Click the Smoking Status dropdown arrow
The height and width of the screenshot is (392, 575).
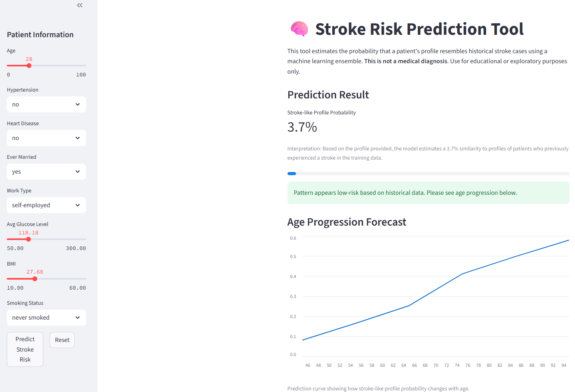point(78,317)
